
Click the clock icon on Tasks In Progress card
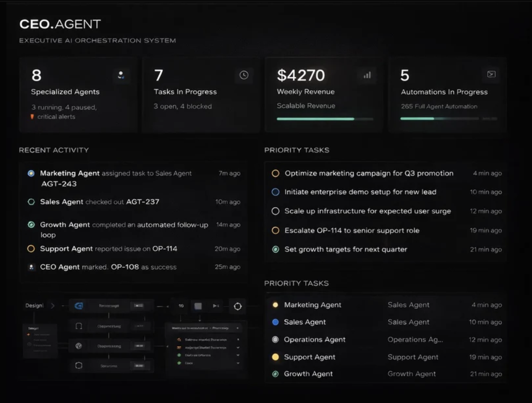click(244, 75)
